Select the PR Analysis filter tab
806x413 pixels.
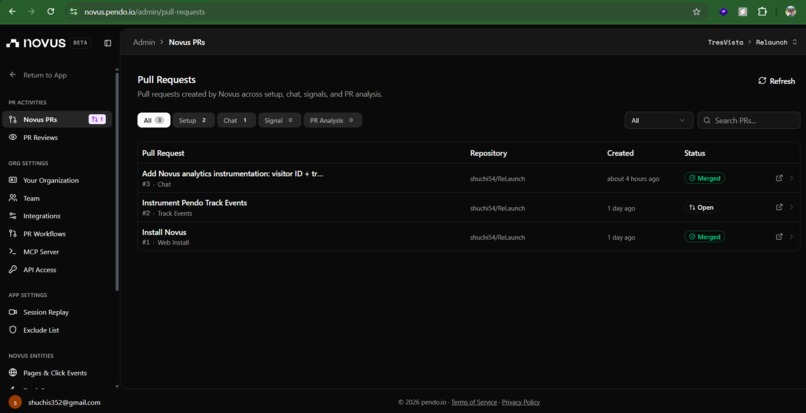pyautogui.click(x=333, y=120)
